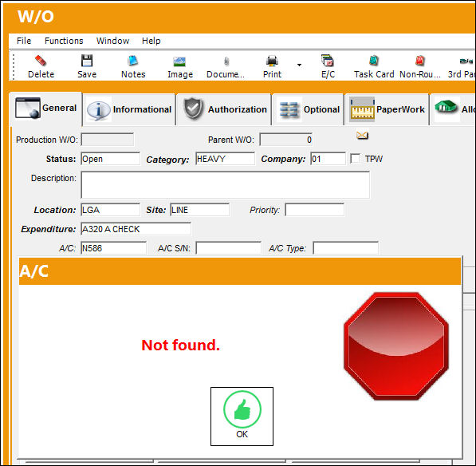Screen dimensions: 476x466
Task: Click the Print printer icon
Action: (x=272, y=61)
